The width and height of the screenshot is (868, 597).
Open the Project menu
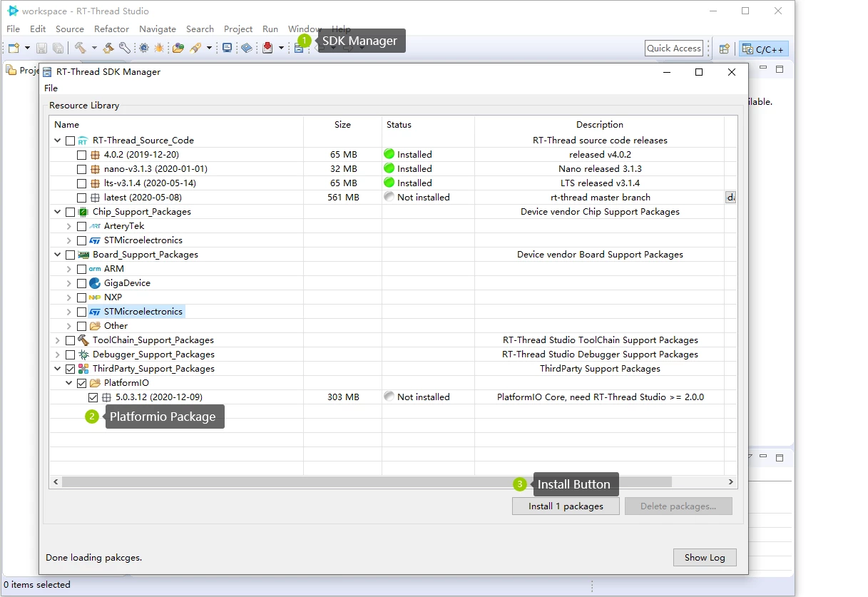238,29
